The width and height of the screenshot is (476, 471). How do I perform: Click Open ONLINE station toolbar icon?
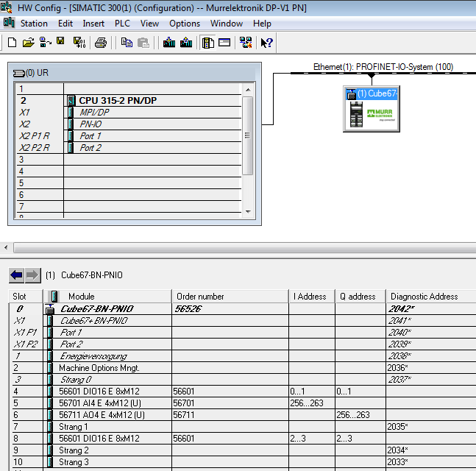click(45, 43)
